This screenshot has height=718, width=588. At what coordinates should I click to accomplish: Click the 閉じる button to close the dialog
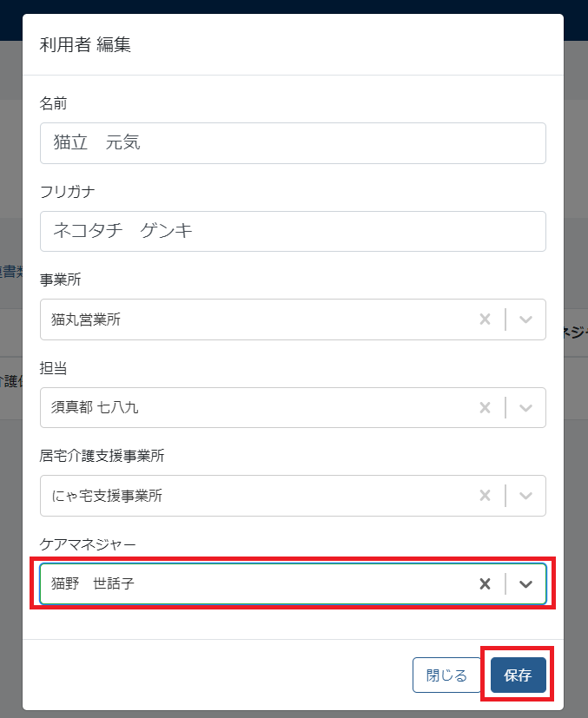pos(447,675)
